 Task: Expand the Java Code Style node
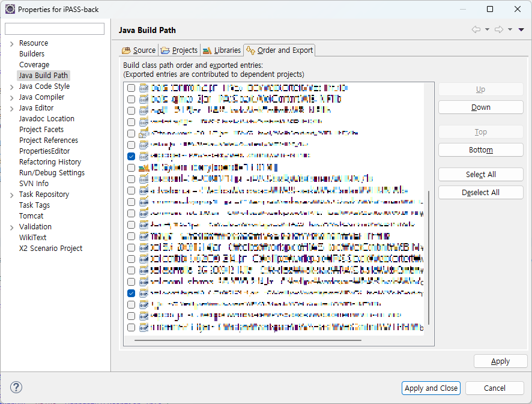click(x=11, y=87)
